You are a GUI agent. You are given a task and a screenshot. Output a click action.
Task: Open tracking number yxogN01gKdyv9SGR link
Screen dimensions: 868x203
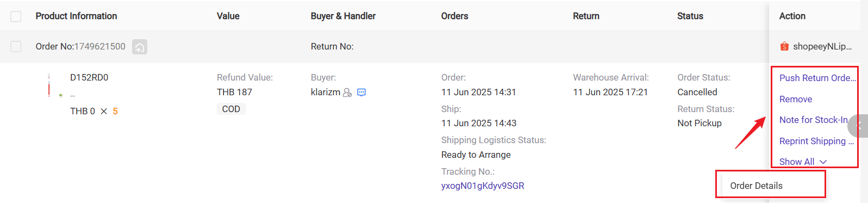pos(483,186)
